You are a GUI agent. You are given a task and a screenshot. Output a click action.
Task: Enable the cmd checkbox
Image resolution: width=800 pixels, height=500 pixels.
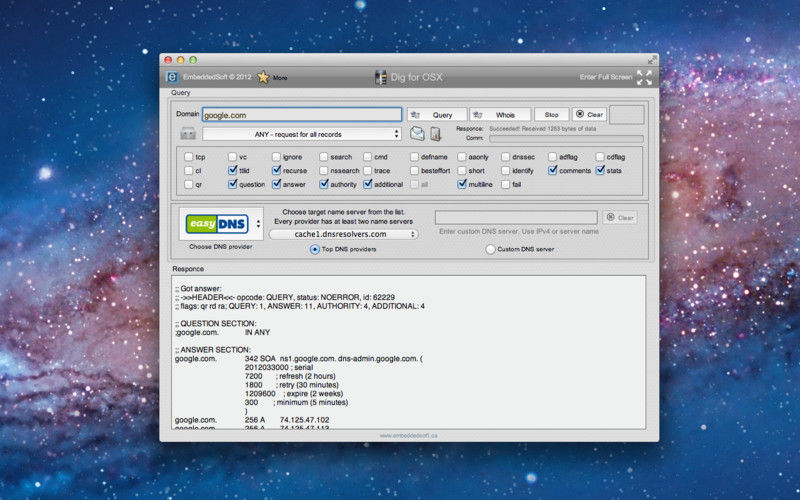pyautogui.click(x=367, y=157)
